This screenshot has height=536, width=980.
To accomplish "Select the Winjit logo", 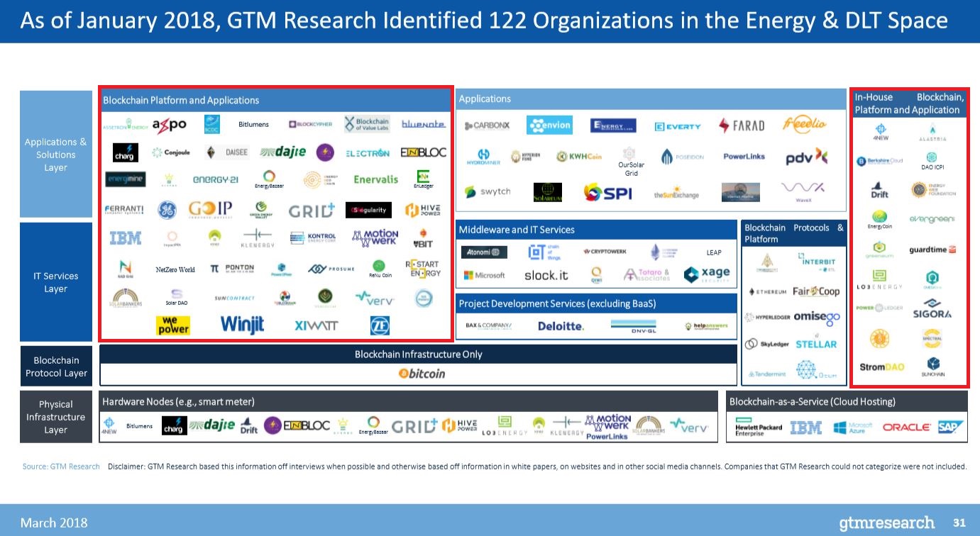I will pos(242,325).
